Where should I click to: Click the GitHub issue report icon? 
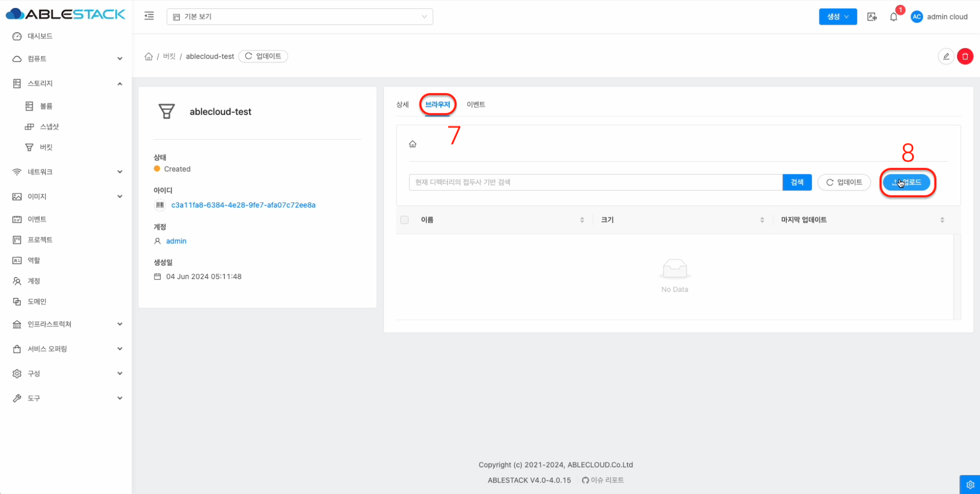coord(585,480)
